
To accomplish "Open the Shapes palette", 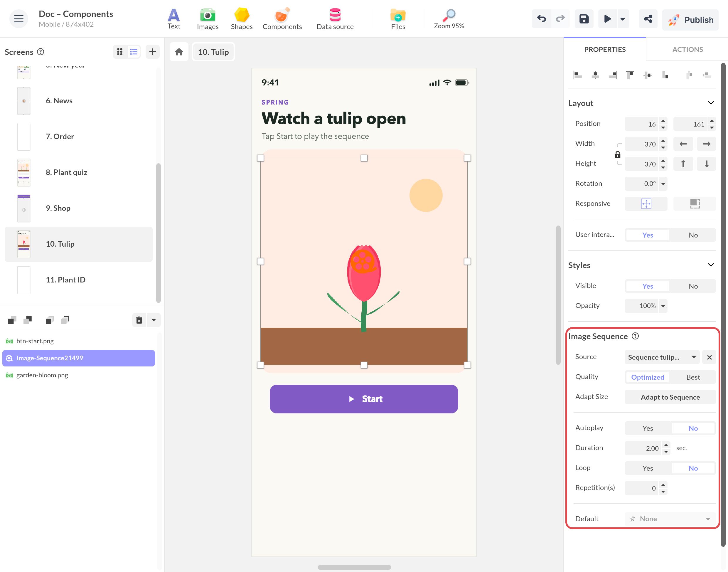I will 241,19.
